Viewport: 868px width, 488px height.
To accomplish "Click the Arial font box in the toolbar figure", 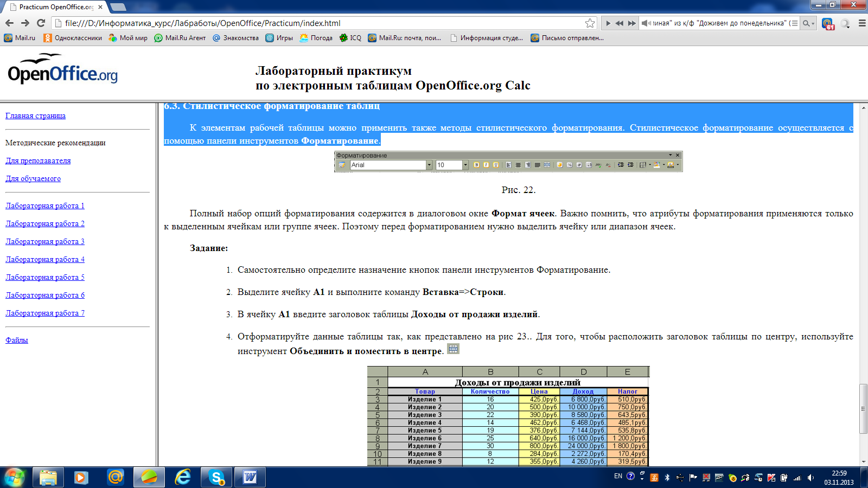I will tap(391, 165).
